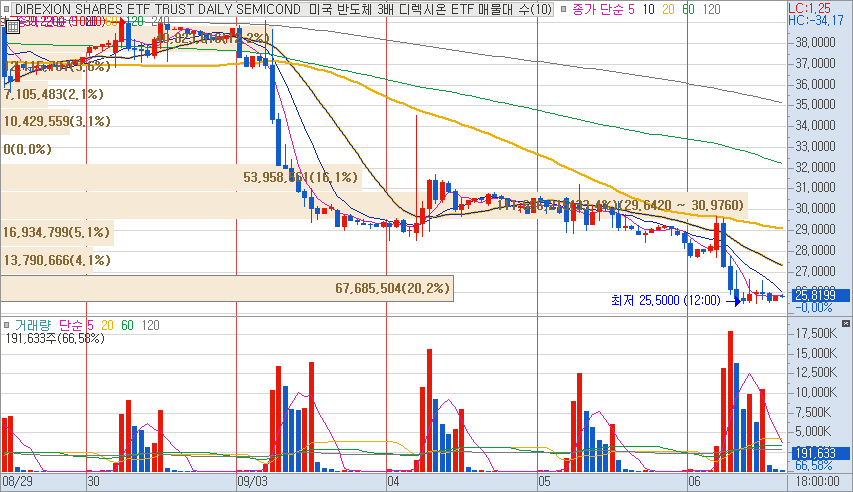Click the 66,58% label on the volume axis
853x492 pixels.
814,466
